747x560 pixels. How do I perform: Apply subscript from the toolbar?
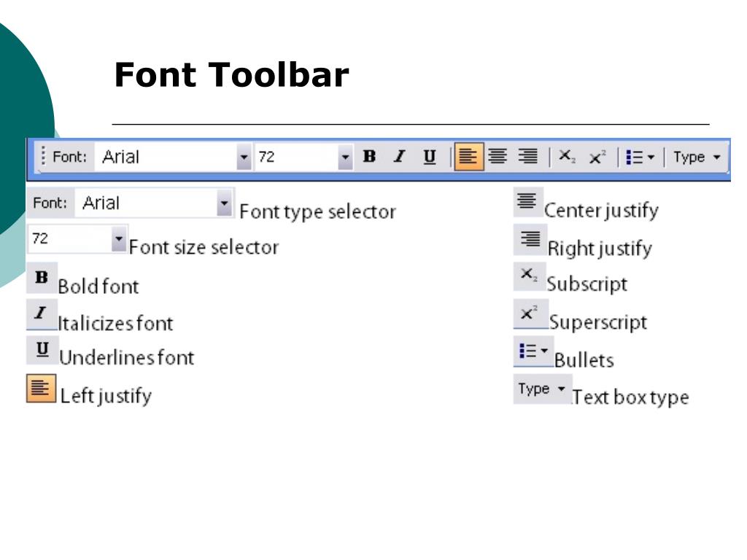(566, 156)
